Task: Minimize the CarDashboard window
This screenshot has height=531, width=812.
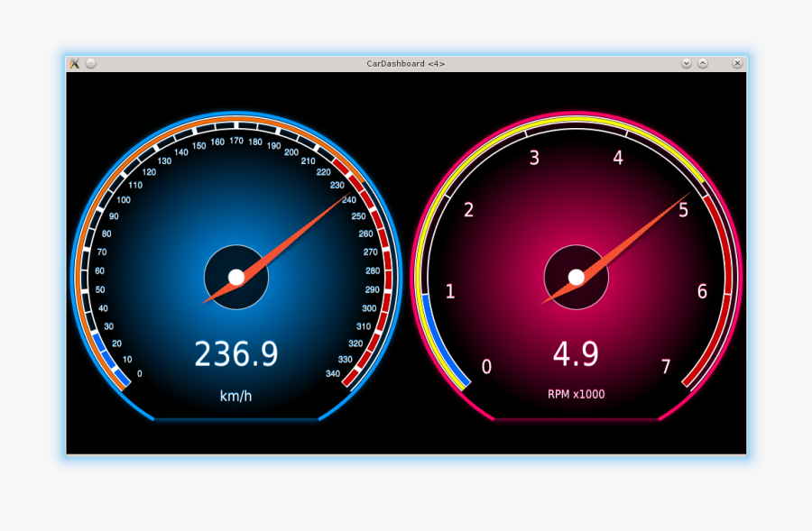Action: (687, 63)
